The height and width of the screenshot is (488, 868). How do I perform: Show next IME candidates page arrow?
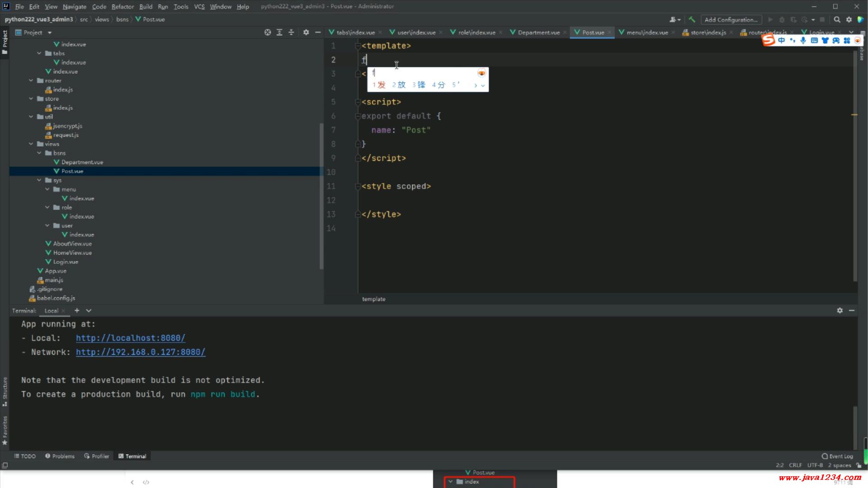[476, 85]
